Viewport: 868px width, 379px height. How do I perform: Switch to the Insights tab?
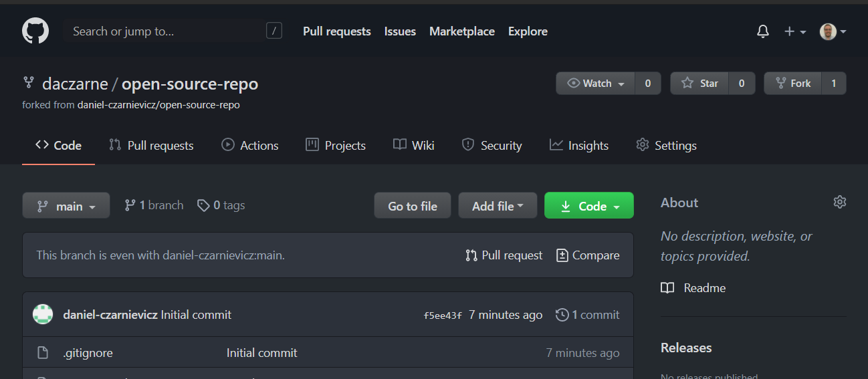tap(579, 145)
